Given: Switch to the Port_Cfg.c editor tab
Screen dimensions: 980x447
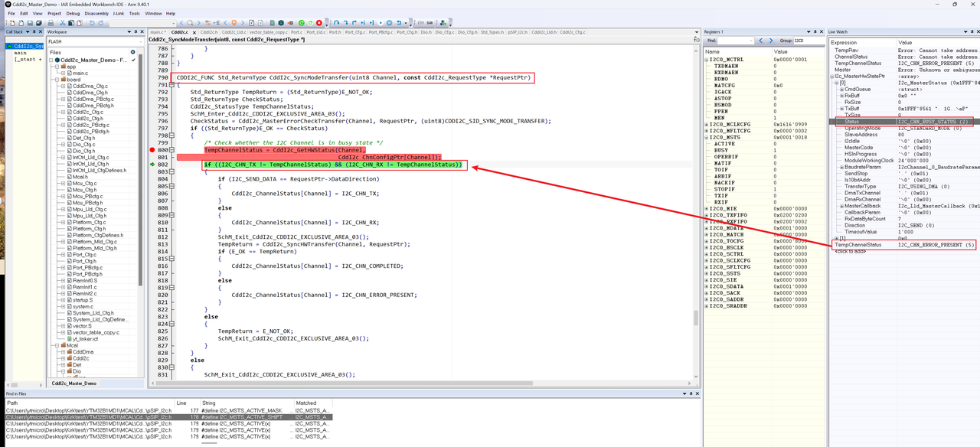Looking at the screenshot, I should coord(355,32).
